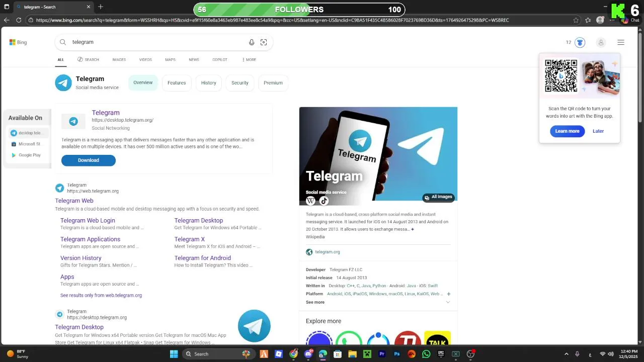This screenshot has width=644, height=362.
Task: Select the Security chip
Action: tap(240, 83)
